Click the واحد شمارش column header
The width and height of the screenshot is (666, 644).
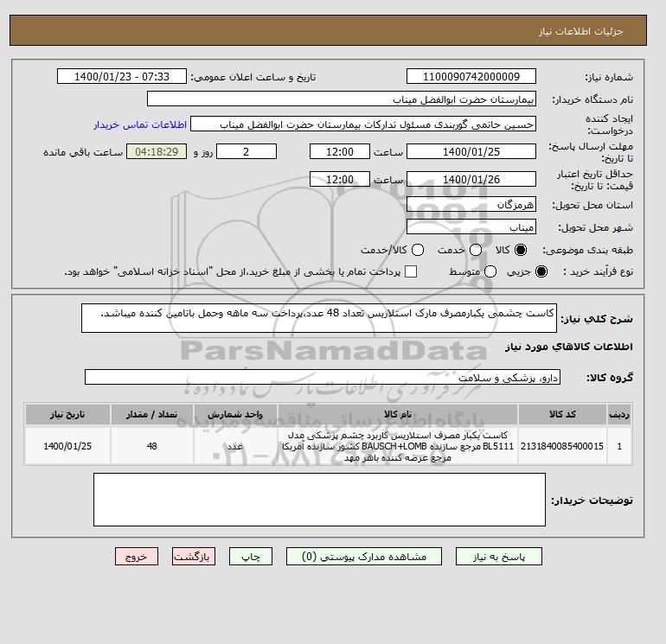tap(235, 414)
